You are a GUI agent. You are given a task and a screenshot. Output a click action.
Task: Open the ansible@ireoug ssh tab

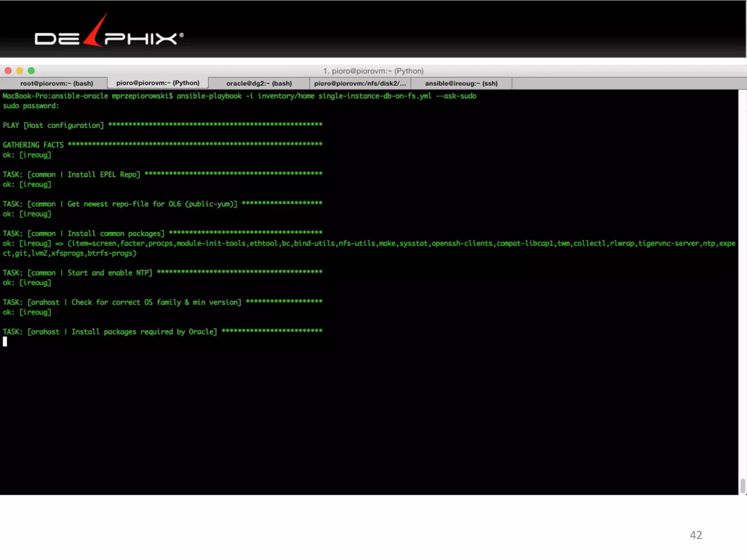coord(461,83)
